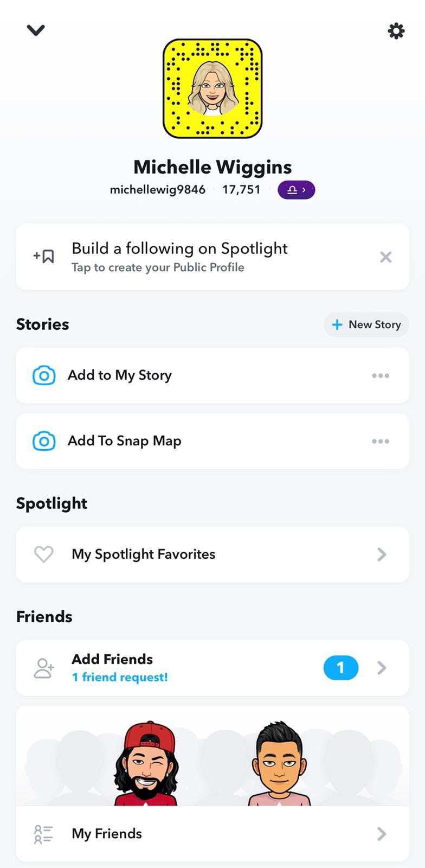Tap the Add Friends person icon

[x=44, y=668]
